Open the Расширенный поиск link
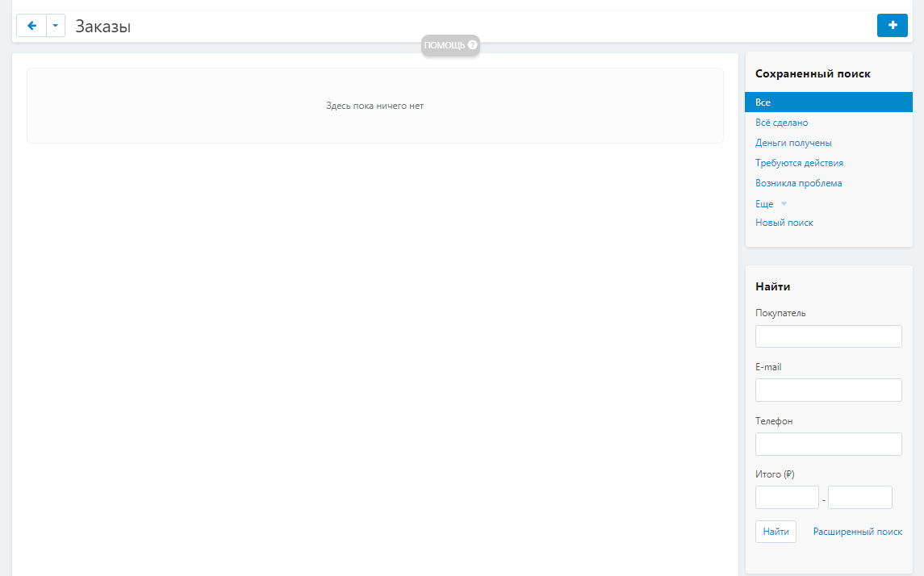 pyautogui.click(x=857, y=532)
